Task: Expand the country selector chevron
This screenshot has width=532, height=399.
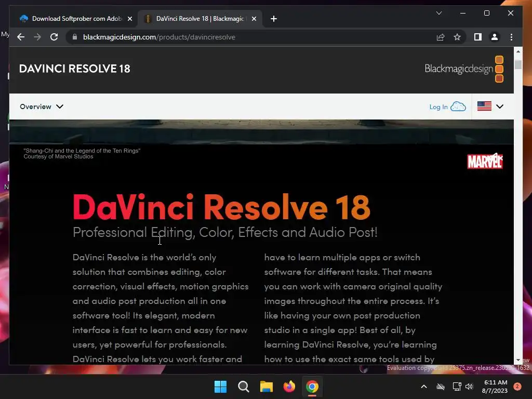Action: click(499, 106)
